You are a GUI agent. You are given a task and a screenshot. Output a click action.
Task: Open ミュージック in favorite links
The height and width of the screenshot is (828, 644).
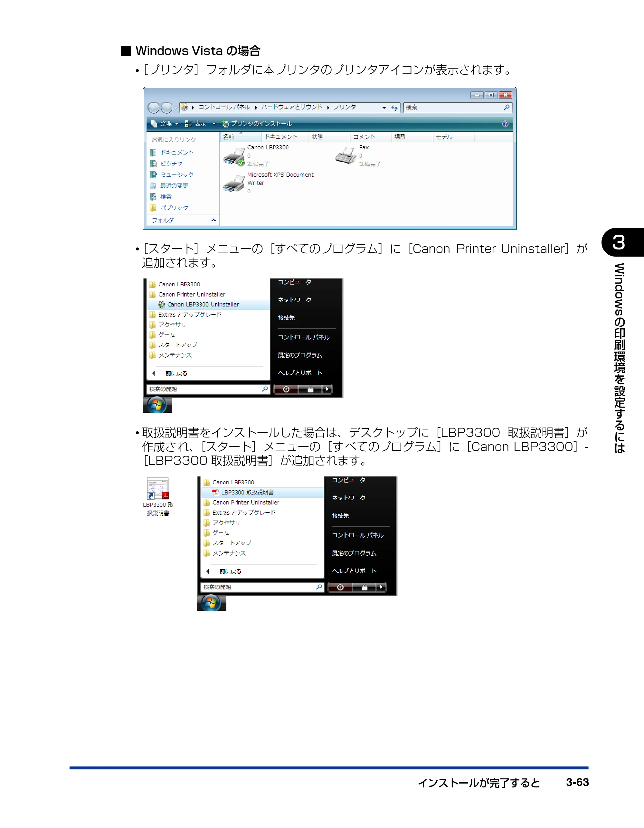pos(177,174)
